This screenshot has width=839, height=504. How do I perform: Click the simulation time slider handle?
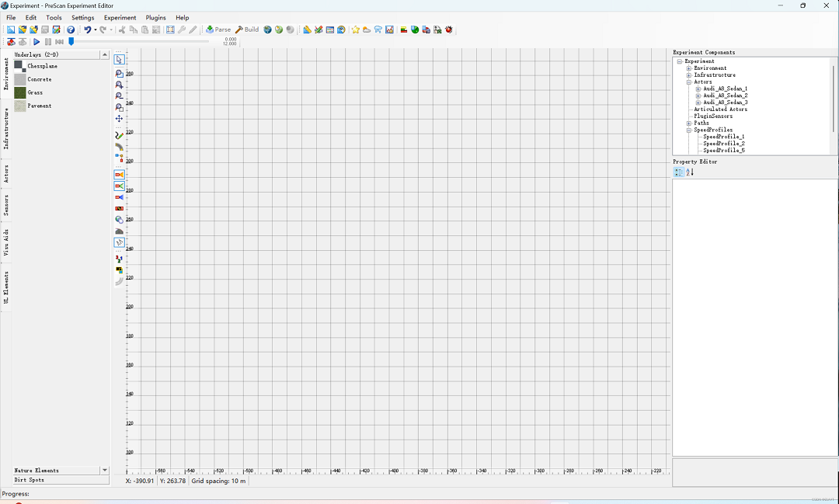[x=71, y=42]
